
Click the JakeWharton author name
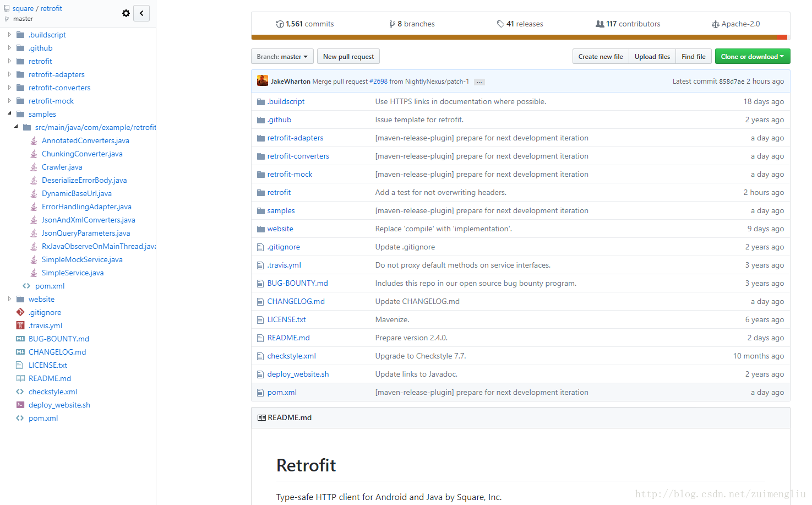(291, 82)
